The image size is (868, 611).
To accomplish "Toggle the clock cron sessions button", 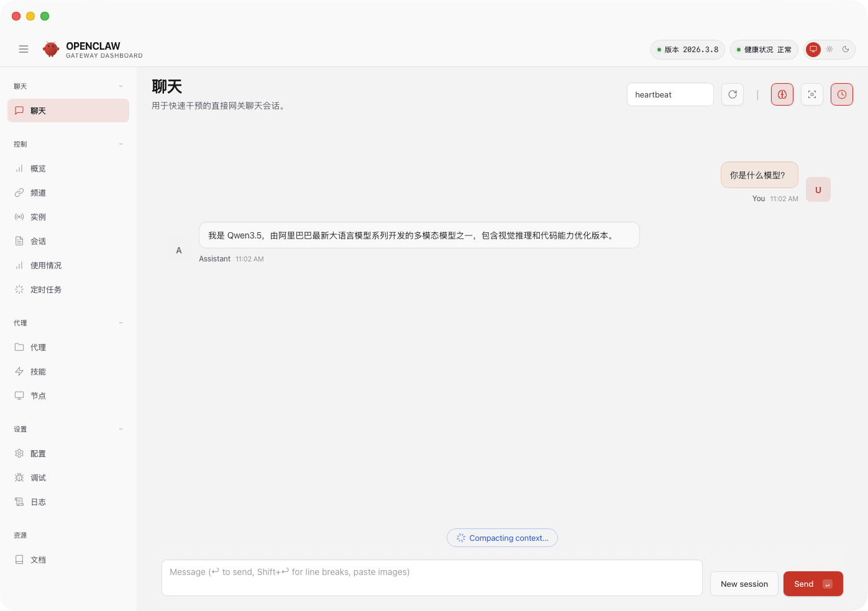I will pyautogui.click(x=842, y=94).
